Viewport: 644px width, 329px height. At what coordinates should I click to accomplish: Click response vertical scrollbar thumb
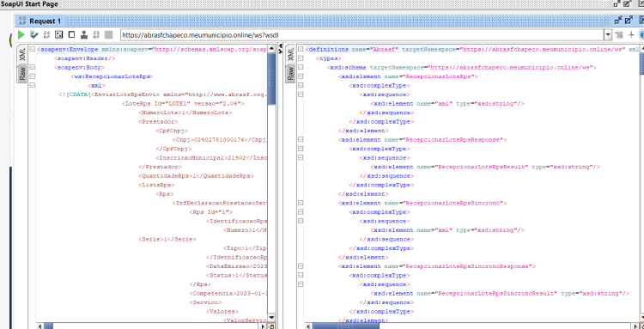(642, 64)
